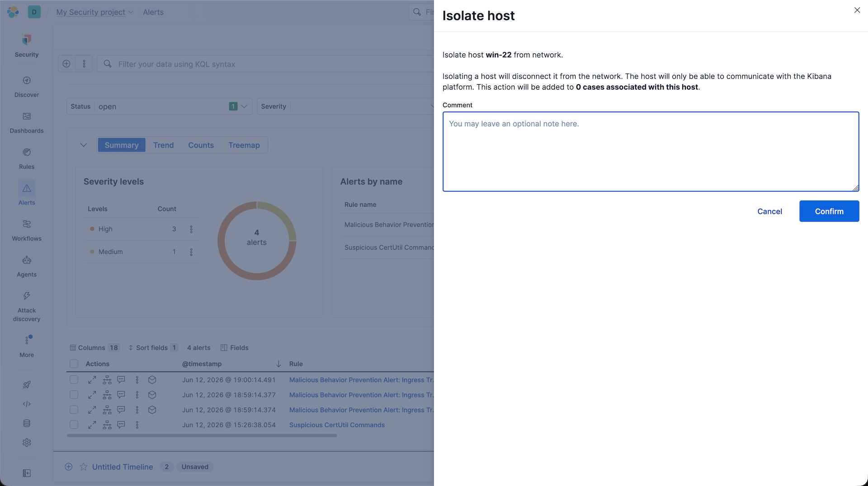Screen dimensions: 868x486
Task: Go to Rules in the sidebar
Action: 27,159
